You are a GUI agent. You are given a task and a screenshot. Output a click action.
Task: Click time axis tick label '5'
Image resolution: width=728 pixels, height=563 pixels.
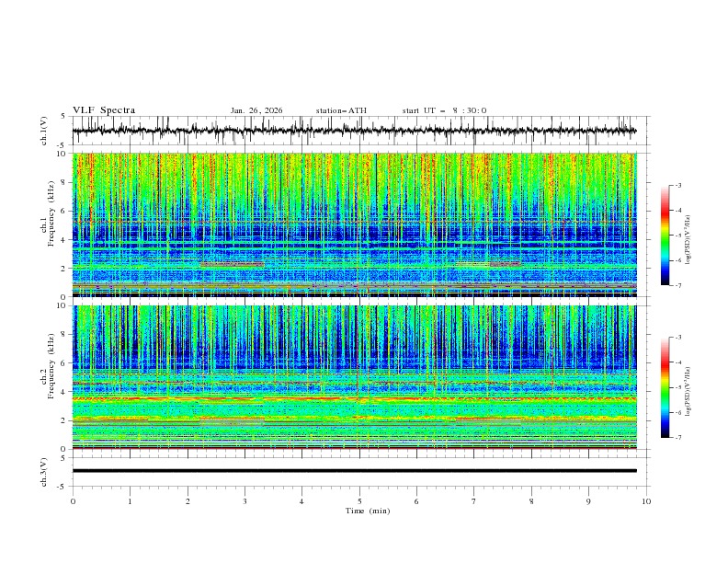click(359, 501)
